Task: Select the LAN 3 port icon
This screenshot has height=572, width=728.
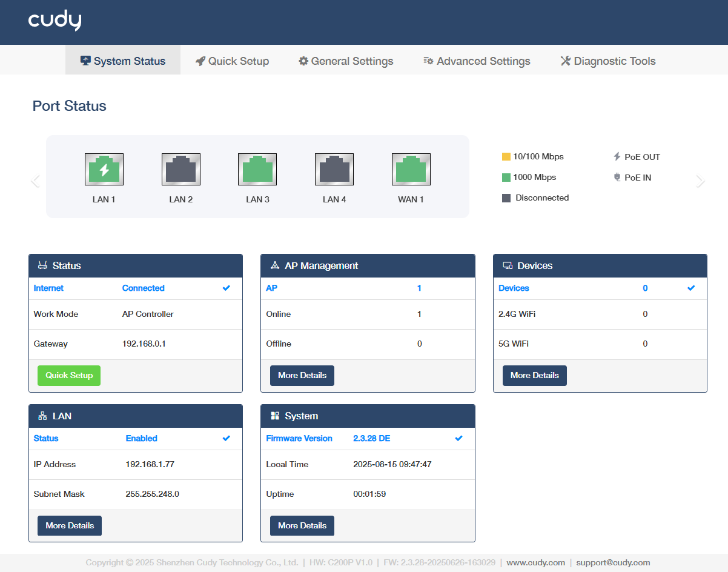Action: (257, 169)
